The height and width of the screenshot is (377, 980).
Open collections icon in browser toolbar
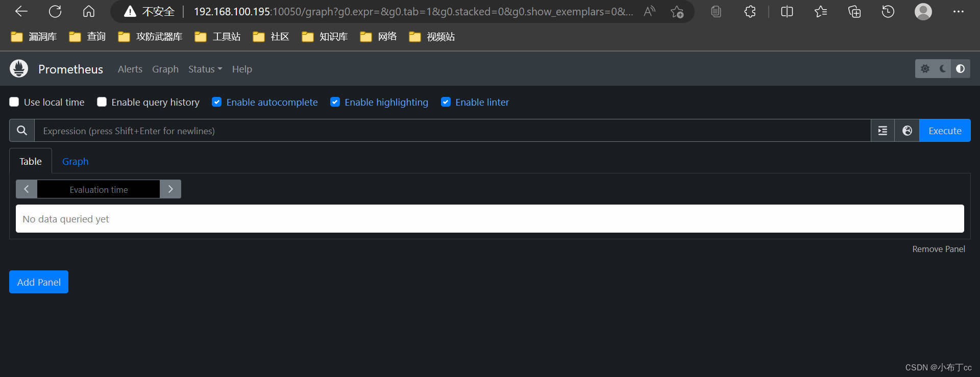pos(854,11)
